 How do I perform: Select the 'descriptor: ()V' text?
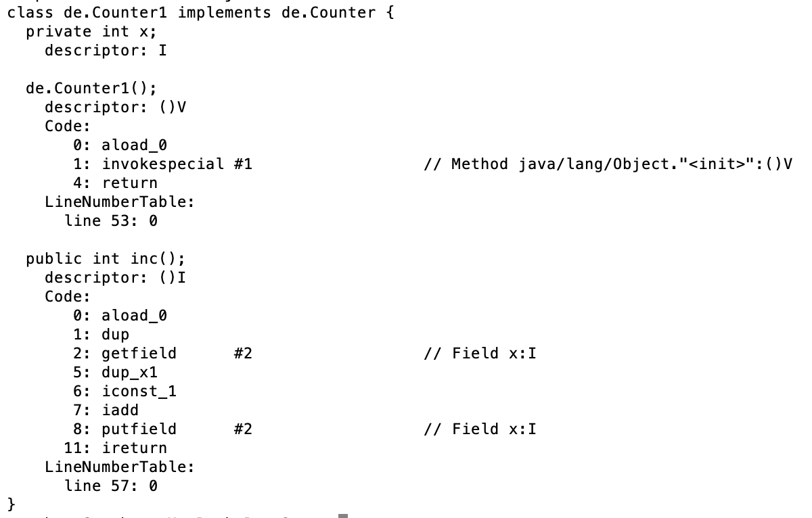(x=115, y=108)
